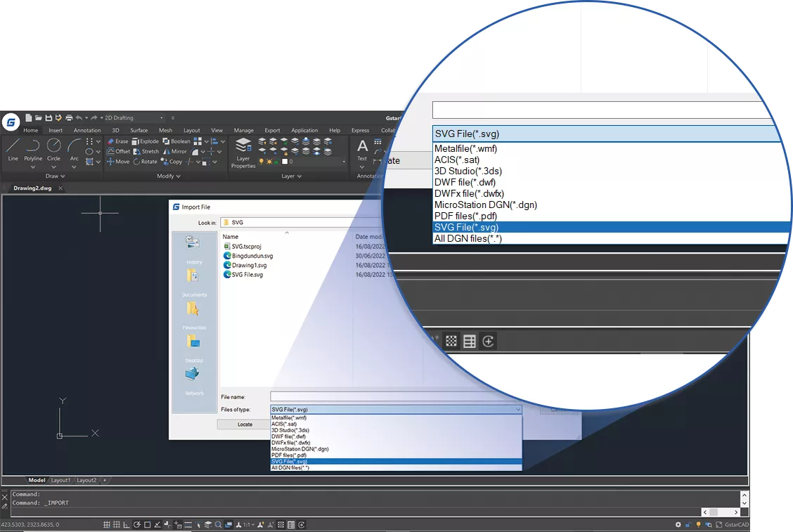Screen dimensions: 793x532
Task: Open the 2D Drafting workspace dropdown
Action: pyautogui.click(x=134, y=118)
